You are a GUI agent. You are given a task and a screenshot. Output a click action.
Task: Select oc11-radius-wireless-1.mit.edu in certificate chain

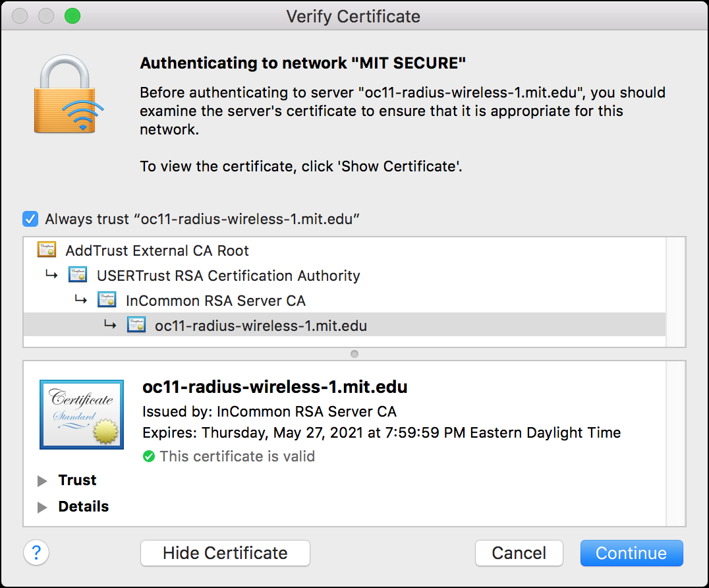(x=344, y=326)
